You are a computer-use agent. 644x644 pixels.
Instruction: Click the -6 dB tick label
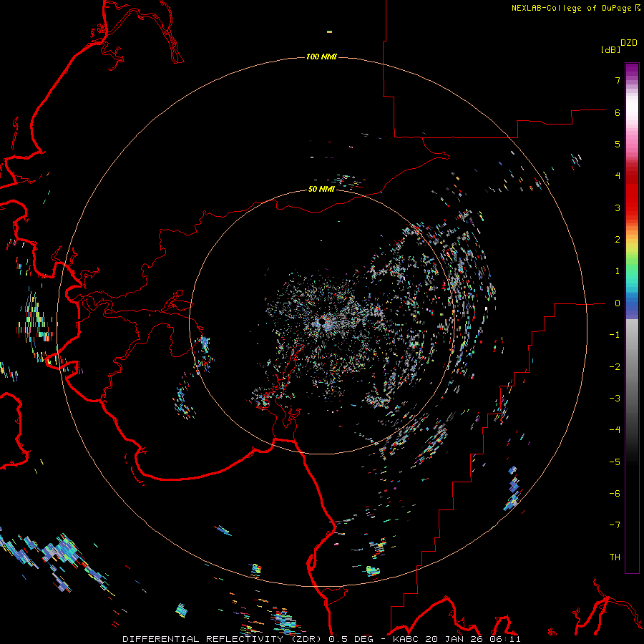[615, 494]
